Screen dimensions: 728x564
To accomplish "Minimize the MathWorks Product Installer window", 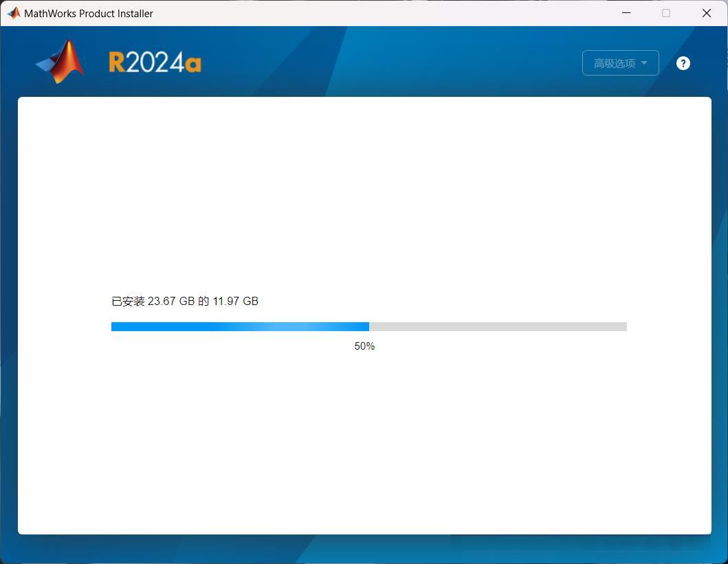I will point(626,13).
